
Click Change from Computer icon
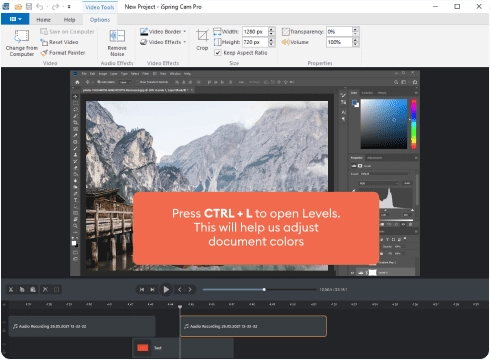[x=22, y=43]
